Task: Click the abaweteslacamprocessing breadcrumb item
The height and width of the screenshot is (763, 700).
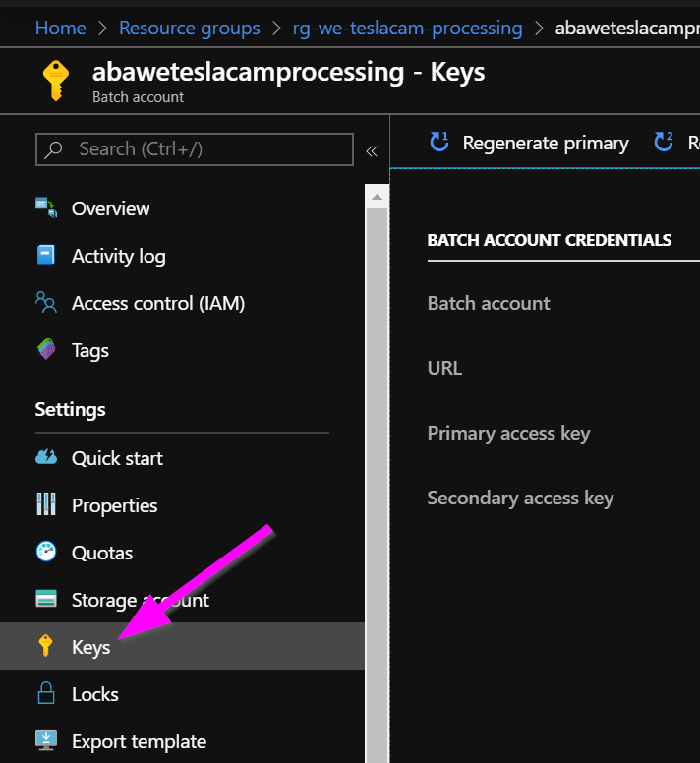Action: pos(627,29)
